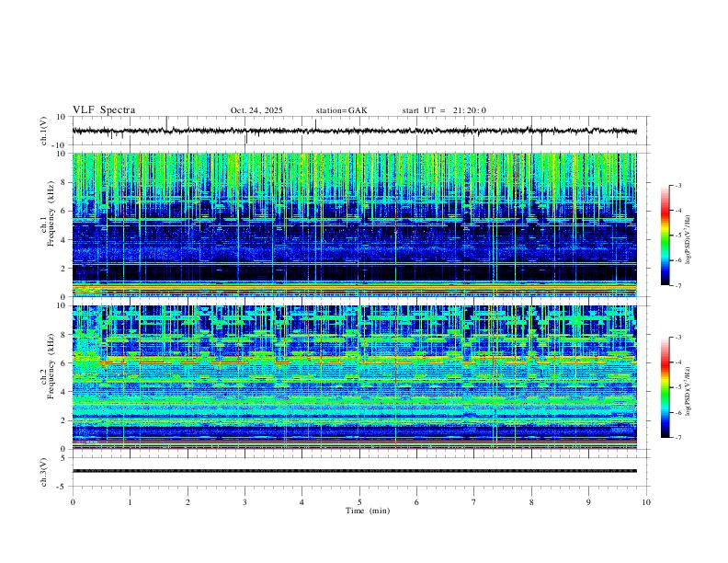Click the "-7" tick on ch.2 colorbar
The width and height of the screenshot is (728, 563).
(678, 438)
